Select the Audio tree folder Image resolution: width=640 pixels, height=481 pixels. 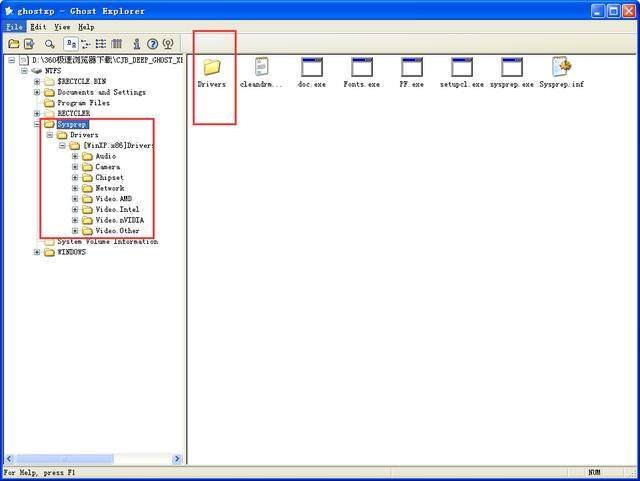(x=106, y=156)
